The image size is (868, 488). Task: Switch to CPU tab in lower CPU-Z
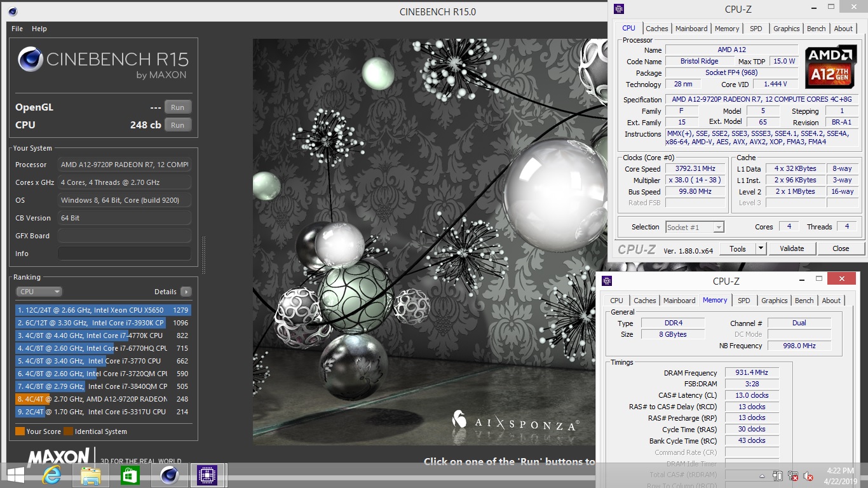616,301
